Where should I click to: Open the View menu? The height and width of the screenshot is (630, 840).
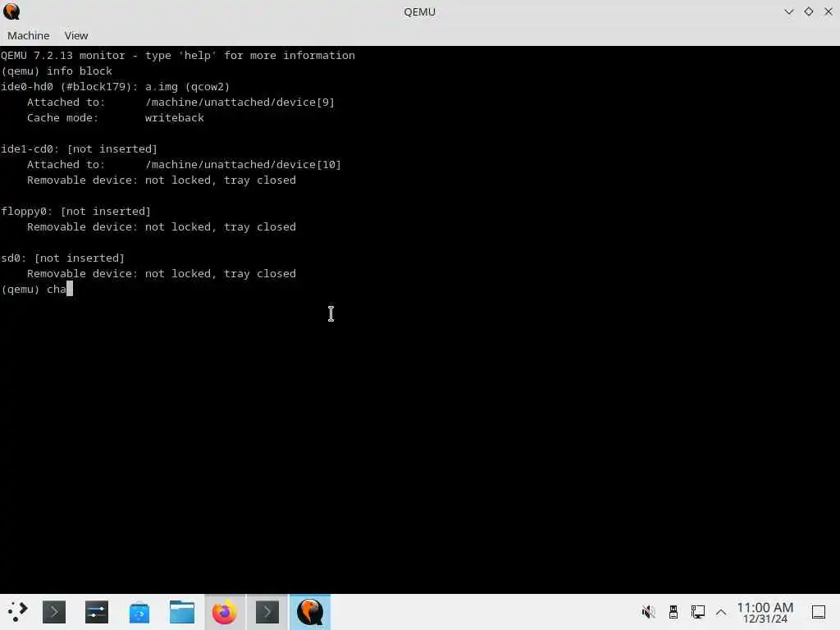point(76,35)
